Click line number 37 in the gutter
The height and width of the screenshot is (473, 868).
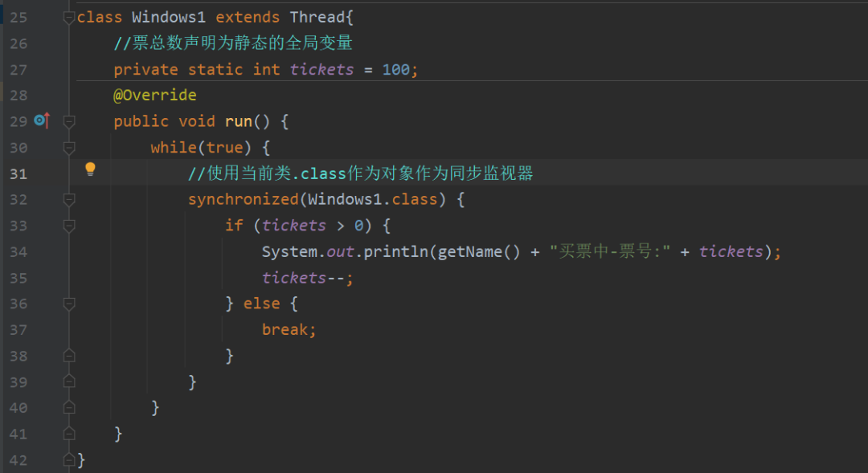coord(18,330)
